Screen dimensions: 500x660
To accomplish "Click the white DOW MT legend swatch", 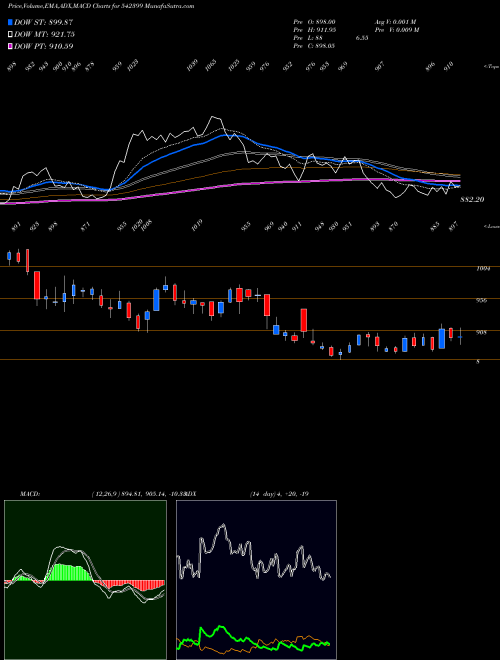I will 10,34.
